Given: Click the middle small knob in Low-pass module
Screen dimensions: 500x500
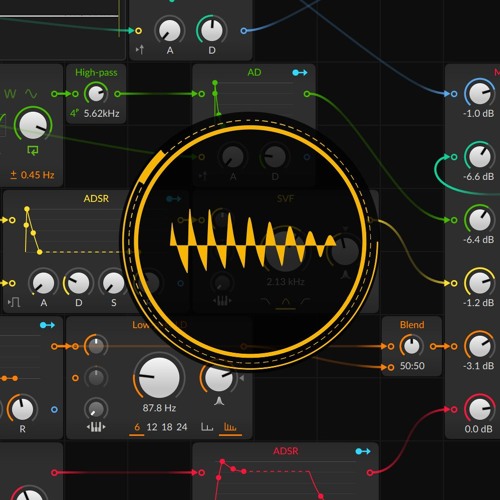Looking at the screenshot, I should click(x=96, y=378).
